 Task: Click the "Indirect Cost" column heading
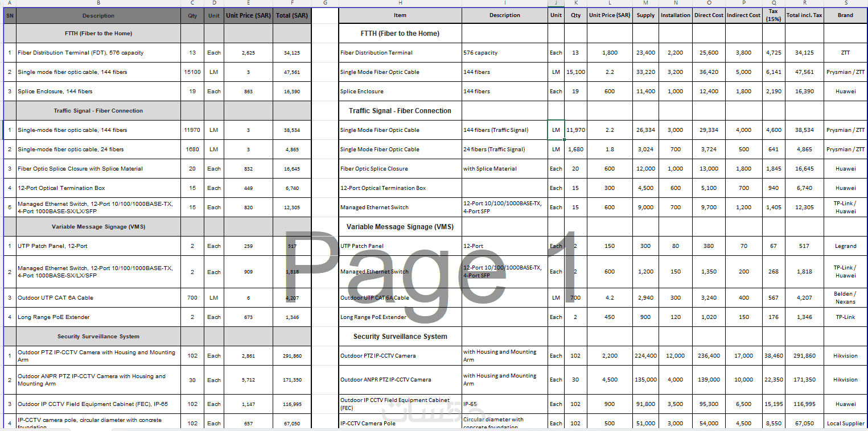pos(743,15)
